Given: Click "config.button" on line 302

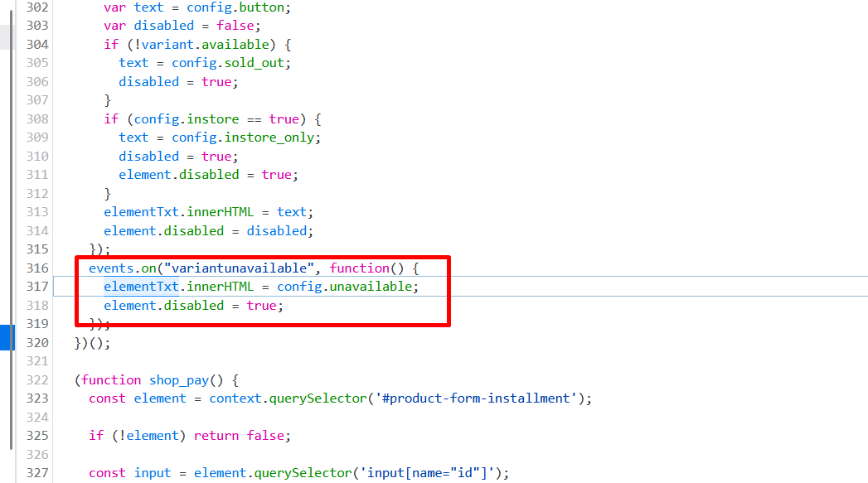Looking at the screenshot, I should click(x=235, y=7).
